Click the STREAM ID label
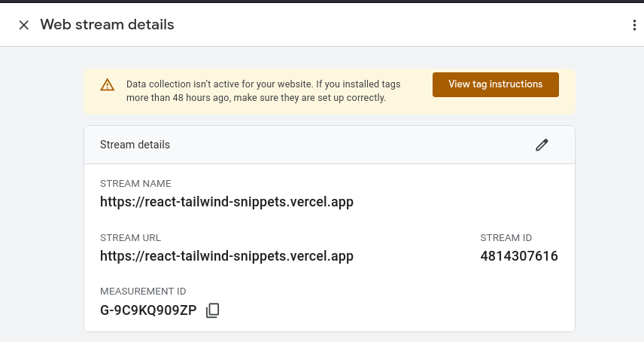 [x=506, y=238]
